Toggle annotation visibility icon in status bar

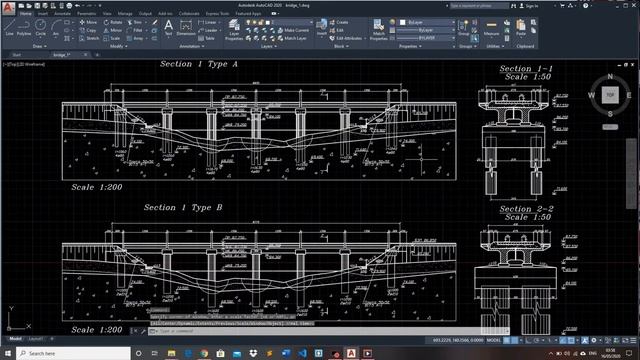[585, 340]
